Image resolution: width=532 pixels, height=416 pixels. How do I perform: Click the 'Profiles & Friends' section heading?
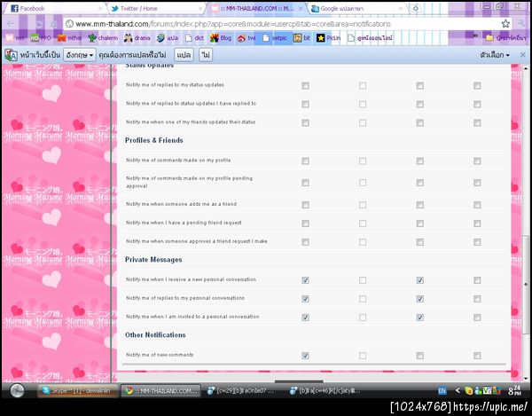(x=154, y=140)
